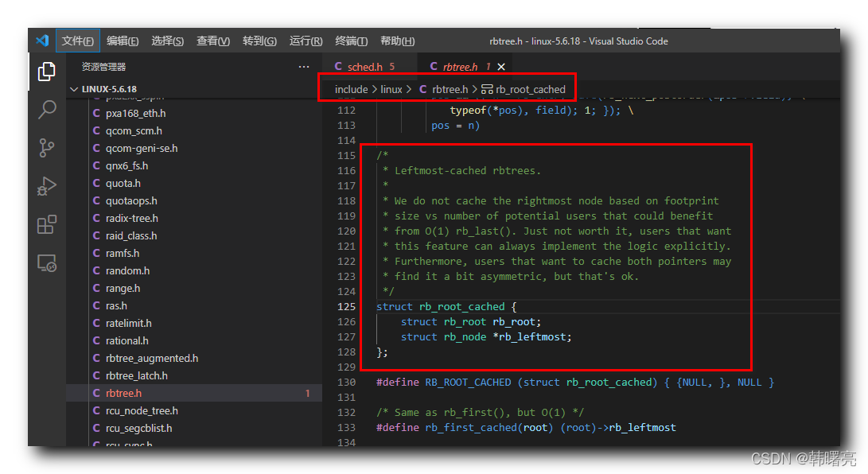The image size is (868, 474).
Task: Open the 查看(V) menu
Action: tap(213, 41)
